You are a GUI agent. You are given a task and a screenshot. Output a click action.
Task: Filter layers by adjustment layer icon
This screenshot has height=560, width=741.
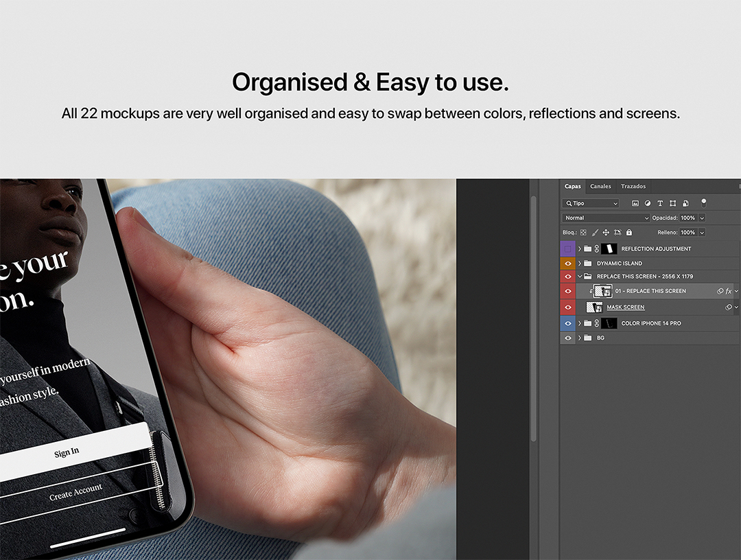point(648,204)
